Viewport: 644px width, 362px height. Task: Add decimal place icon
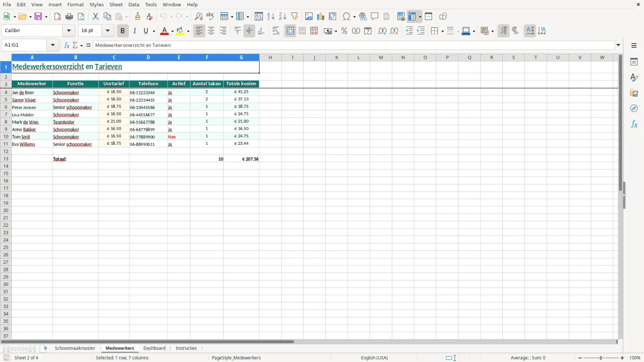(382, 31)
